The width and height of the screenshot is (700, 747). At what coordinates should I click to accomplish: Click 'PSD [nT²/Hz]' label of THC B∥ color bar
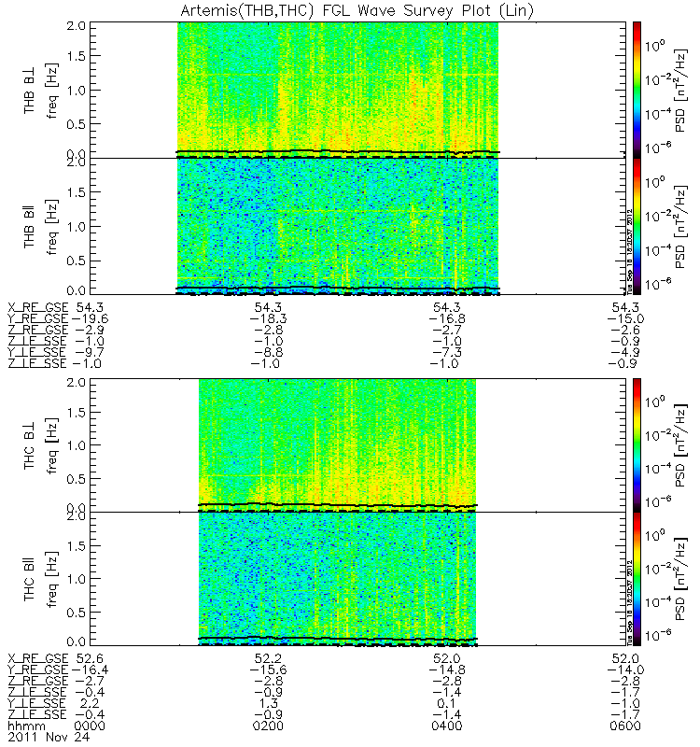coord(680,579)
